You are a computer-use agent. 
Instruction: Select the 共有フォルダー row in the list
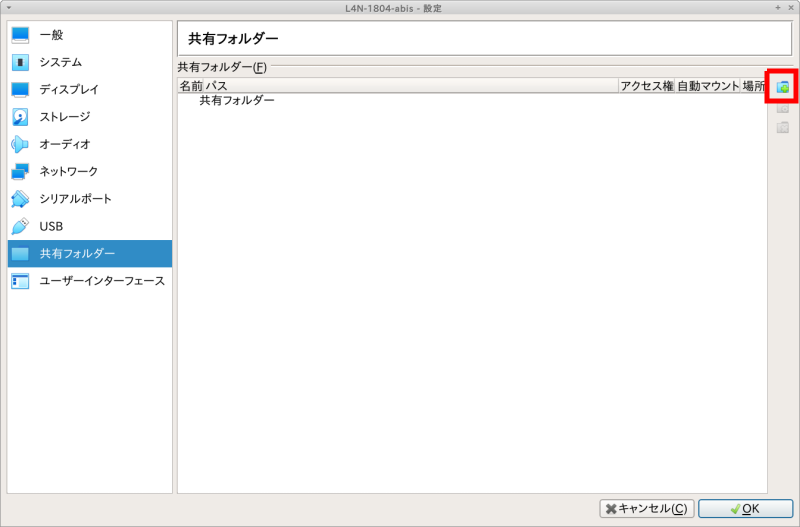click(472, 101)
